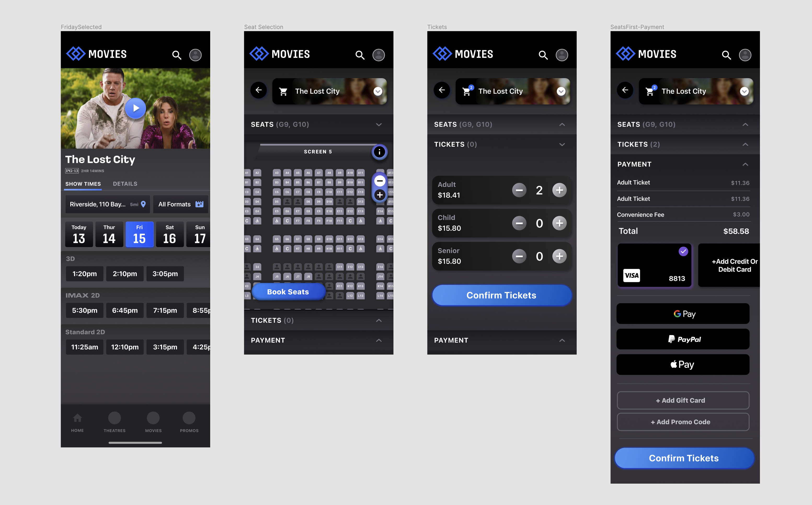Increase Adult ticket count with the plus stepper
The image size is (812, 505).
click(x=559, y=190)
